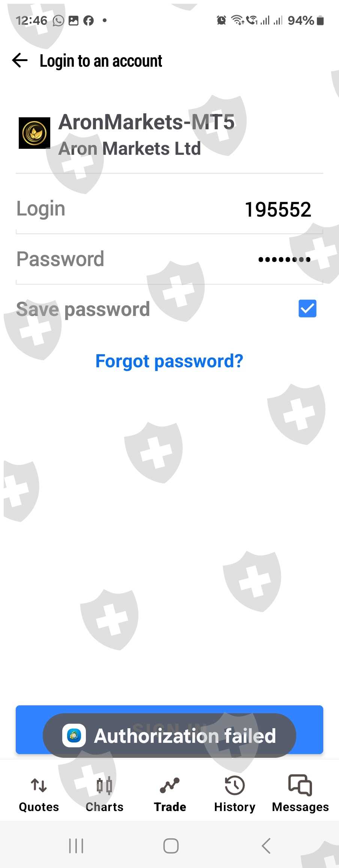Tap the Messages chat icon
The height and width of the screenshot is (868, 339).
click(300, 785)
